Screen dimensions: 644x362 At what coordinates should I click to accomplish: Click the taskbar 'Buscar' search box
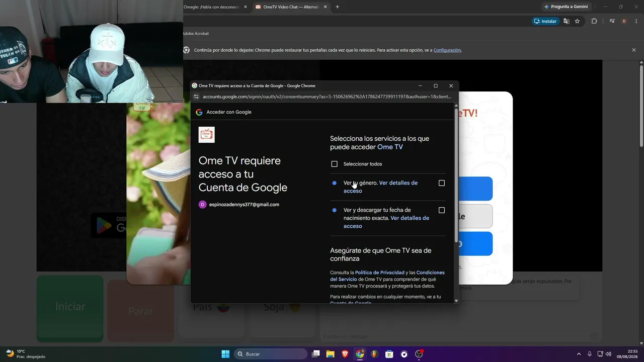pos(271,354)
